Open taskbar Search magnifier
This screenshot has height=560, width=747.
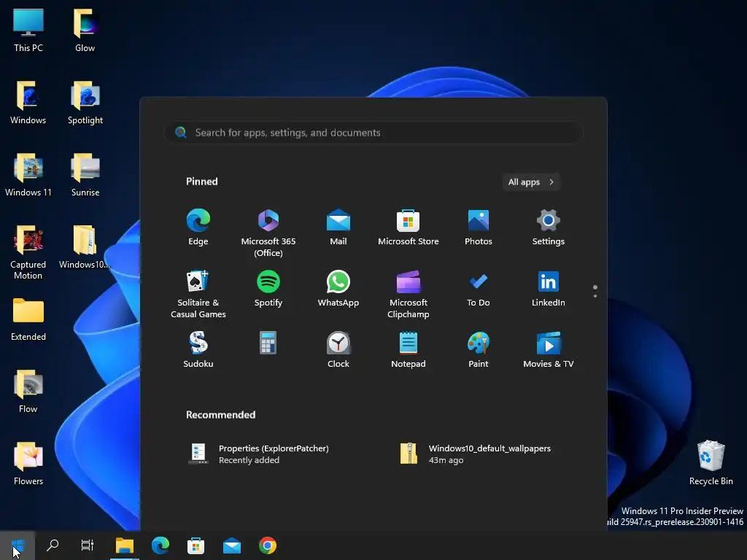pyautogui.click(x=53, y=545)
